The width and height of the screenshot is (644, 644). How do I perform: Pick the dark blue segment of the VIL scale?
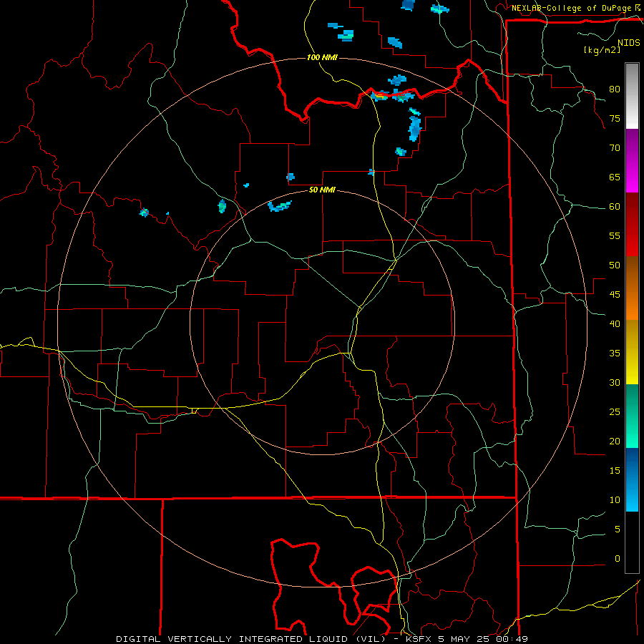632,479
